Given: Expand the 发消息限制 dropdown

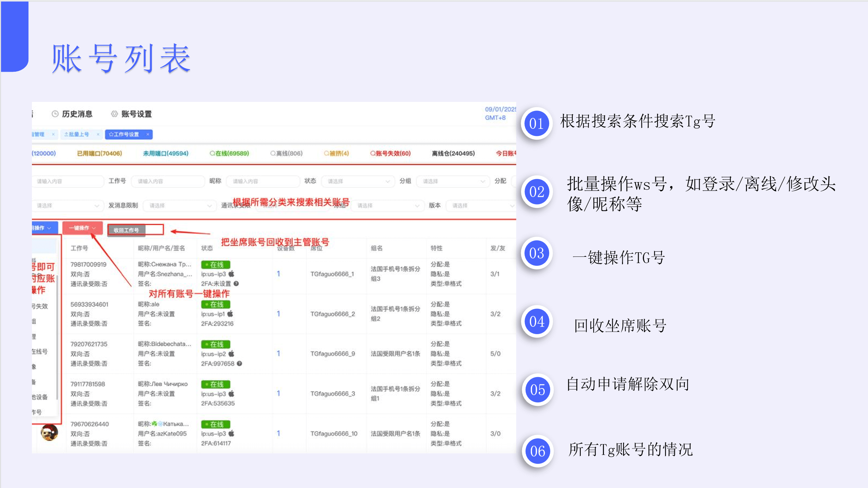Looking at the screenshot, I should [x=179, y=205].
